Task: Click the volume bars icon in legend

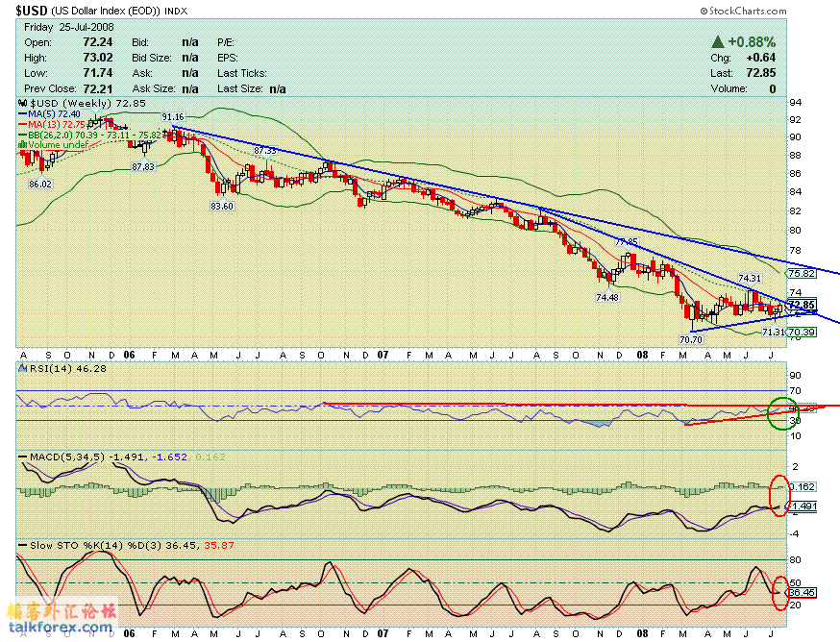Action: point(24,145)
